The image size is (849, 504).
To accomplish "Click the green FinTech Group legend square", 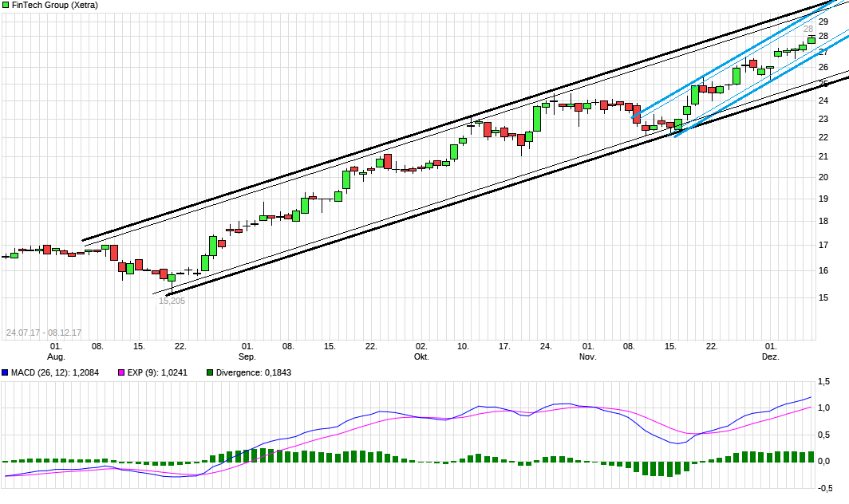I will click(5, 6).
